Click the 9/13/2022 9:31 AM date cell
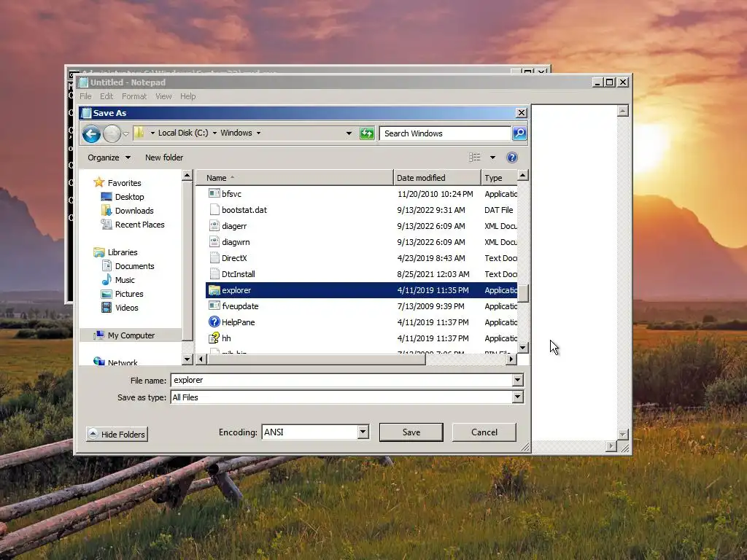 pos(430,210)
